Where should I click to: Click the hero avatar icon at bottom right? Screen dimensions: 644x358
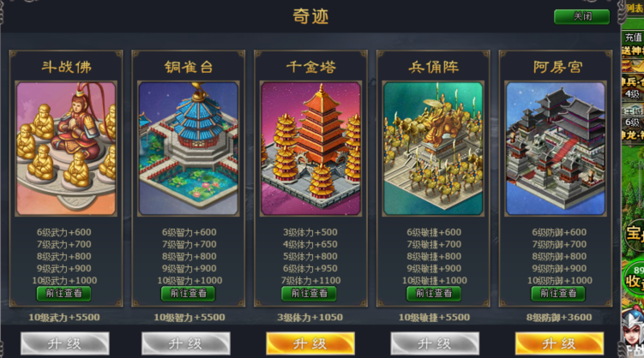tap(633, 332)
